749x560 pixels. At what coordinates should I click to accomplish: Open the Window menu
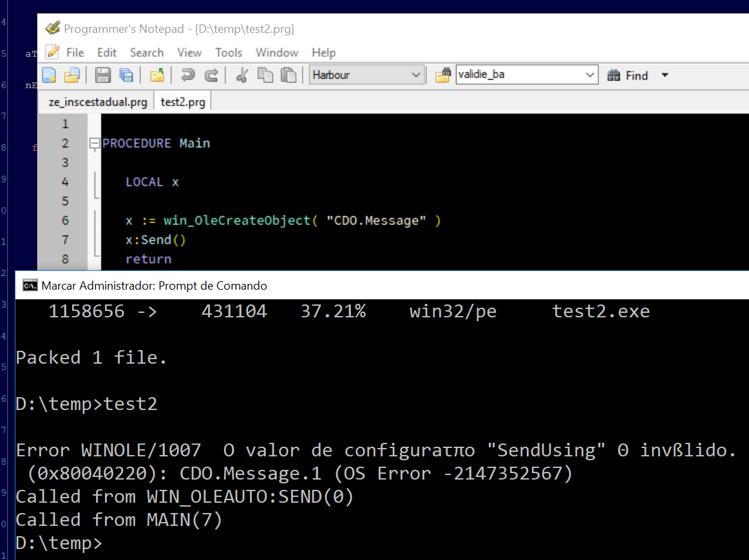(x=276, y=53)
